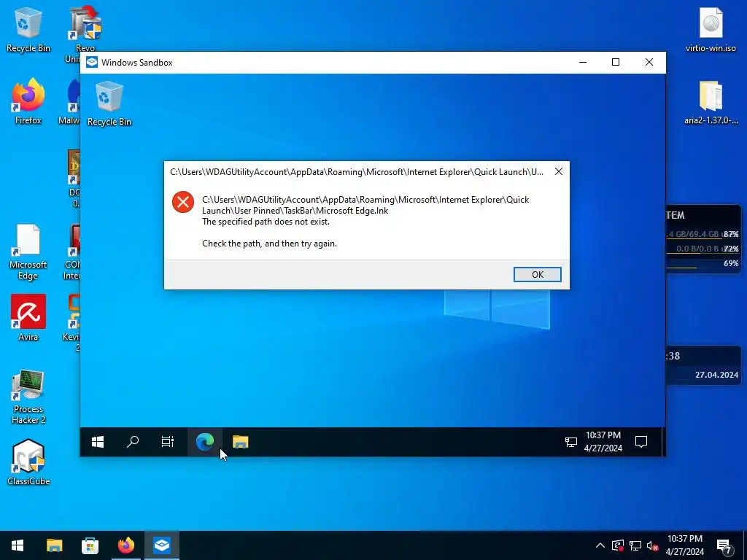Open the host Start menu

[18, 545]
